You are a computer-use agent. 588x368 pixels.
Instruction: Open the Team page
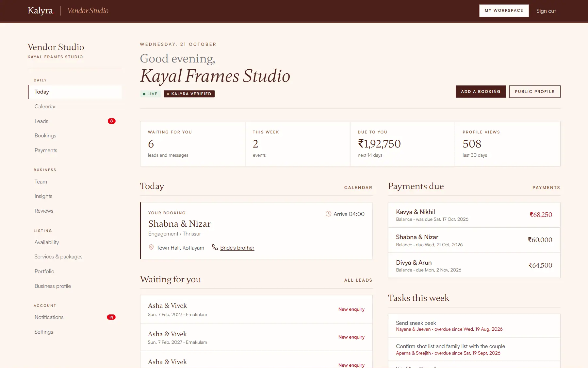(x=75, y=182)
